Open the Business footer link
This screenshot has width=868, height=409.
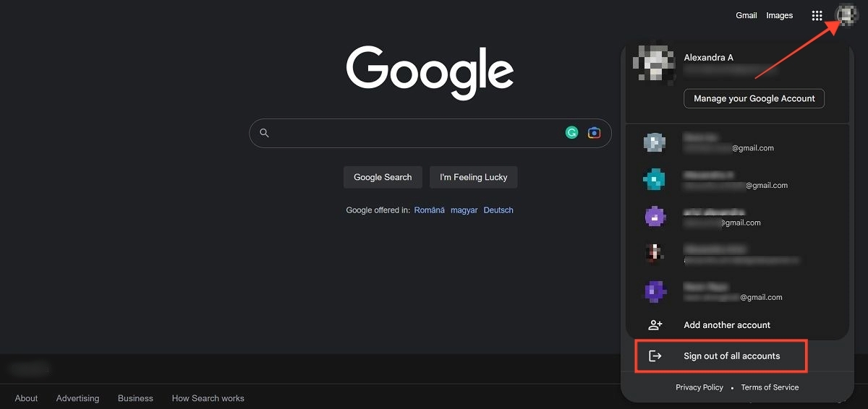pyautogui.click(x=136, y=398)
